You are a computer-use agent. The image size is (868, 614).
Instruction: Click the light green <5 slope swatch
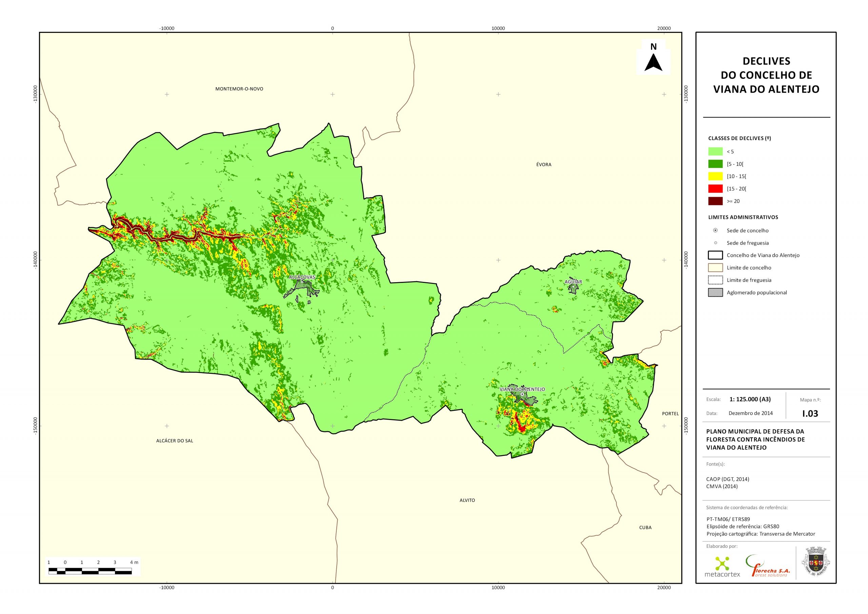(715, 152)
